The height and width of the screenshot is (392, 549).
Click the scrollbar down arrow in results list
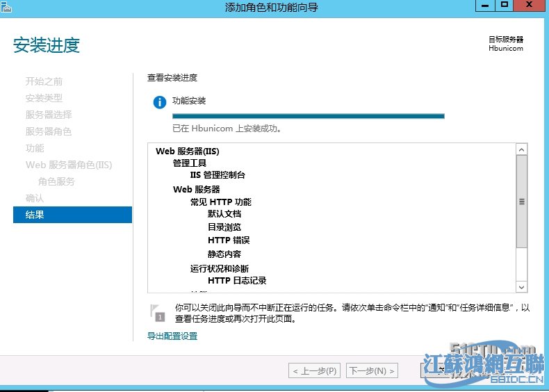click(522, 287)
